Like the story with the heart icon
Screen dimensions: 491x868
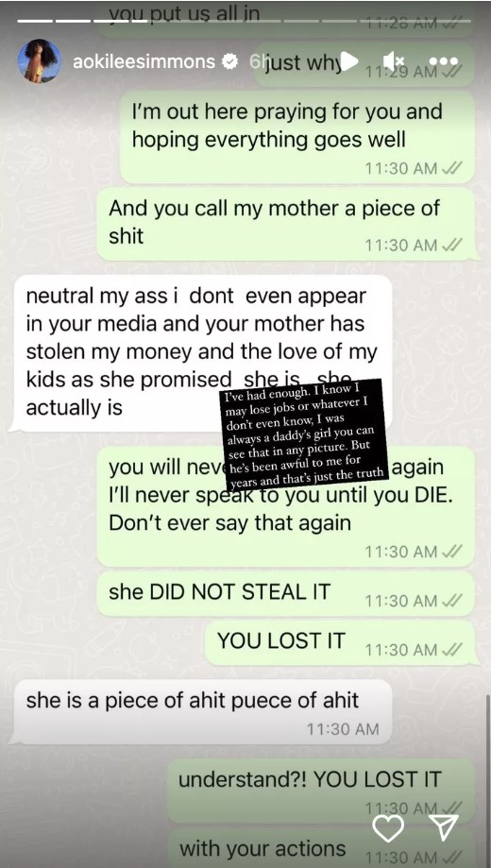pos(388,828)
